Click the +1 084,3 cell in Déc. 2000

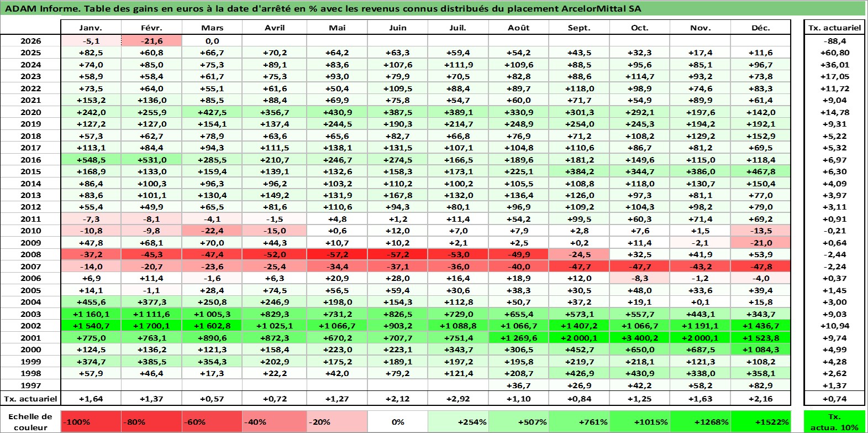761,349
